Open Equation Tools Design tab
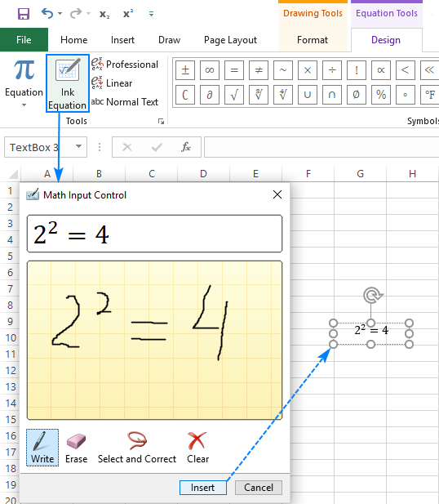This screenshot has width=439, height=504. pyautogui.click(x=386, y=40)
